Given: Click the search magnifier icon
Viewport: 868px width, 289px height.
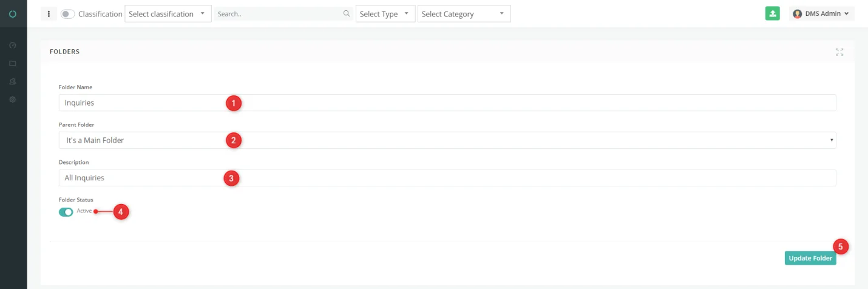Looking at the screenshot, I should 347,13.
